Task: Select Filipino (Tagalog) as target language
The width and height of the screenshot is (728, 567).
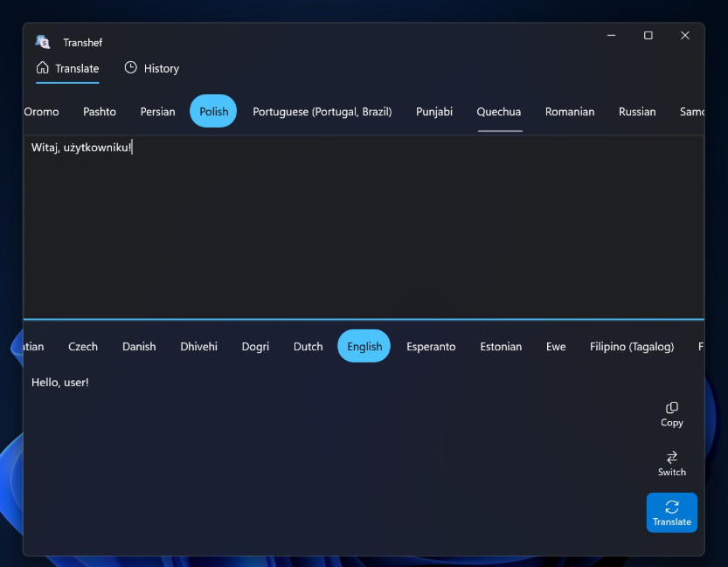Action: coord(631,347)
